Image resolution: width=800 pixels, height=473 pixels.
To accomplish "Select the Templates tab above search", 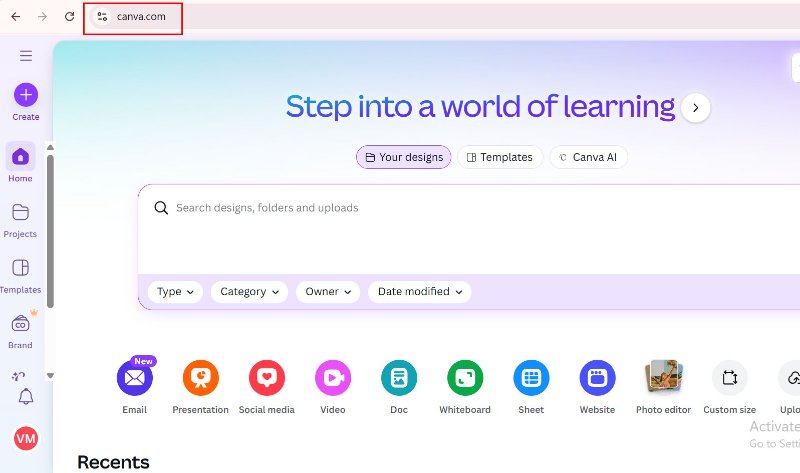I will coord(500,157).
